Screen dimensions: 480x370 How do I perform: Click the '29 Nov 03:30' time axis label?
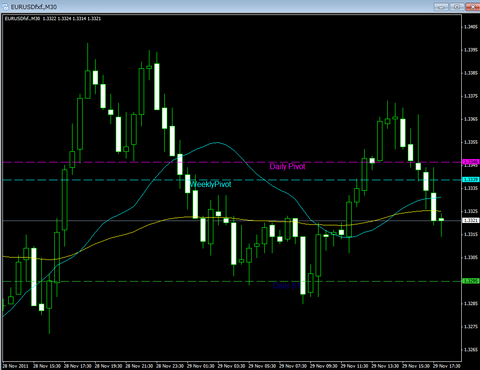pos(231,366)
